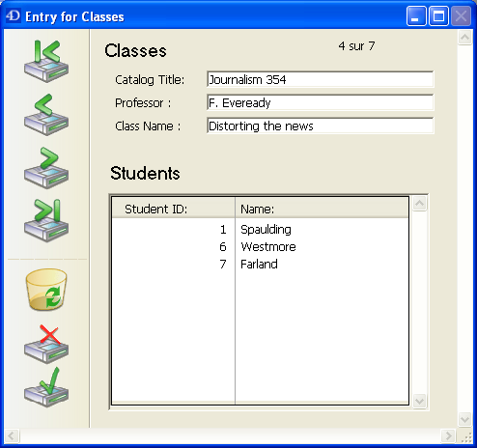This screenshot has width=477, height=448.
Task: Click the Class Name field
Action: (x=321, y=126)
